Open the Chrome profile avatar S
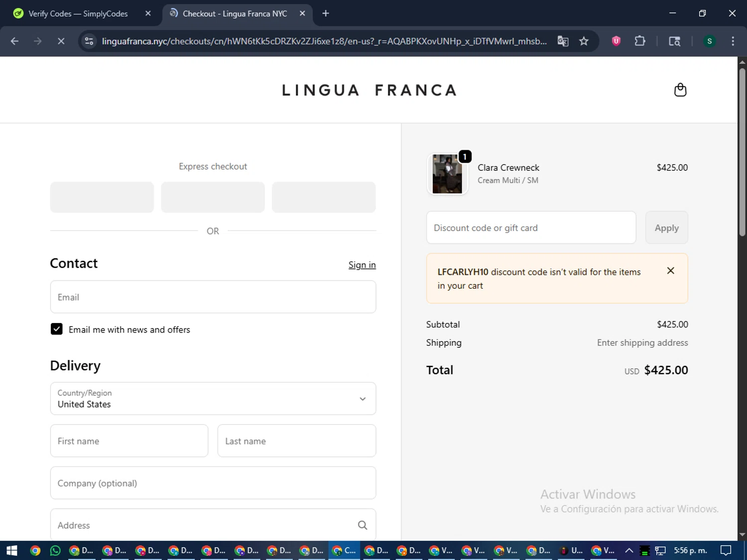747x560 pixels. [x=709, y=41]
